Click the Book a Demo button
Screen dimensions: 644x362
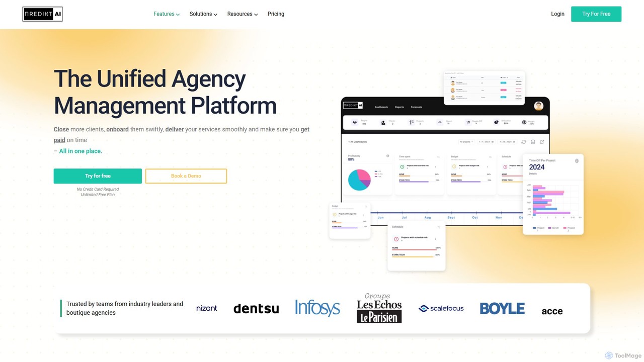pyautogui.click(x=186, y=176)
